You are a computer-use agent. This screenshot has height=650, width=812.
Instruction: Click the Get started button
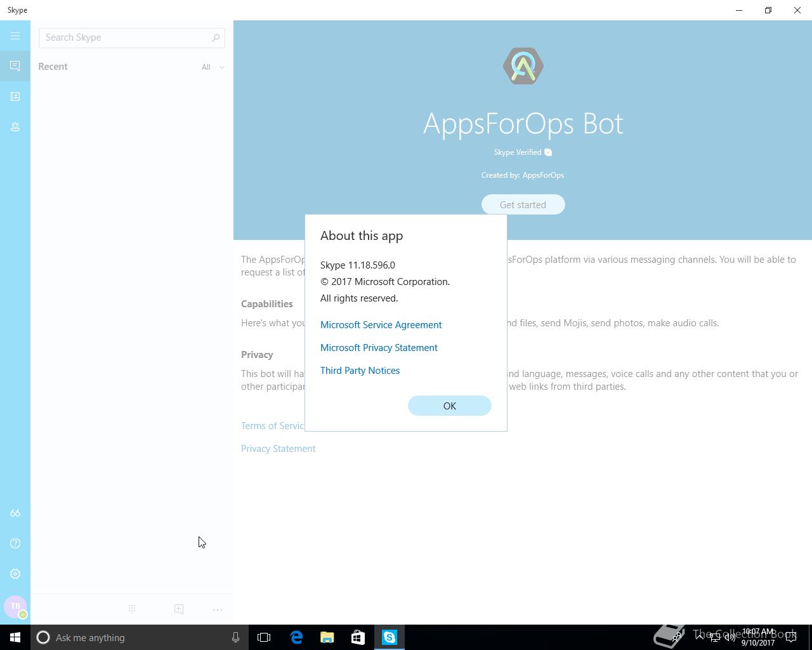point(523,204)
